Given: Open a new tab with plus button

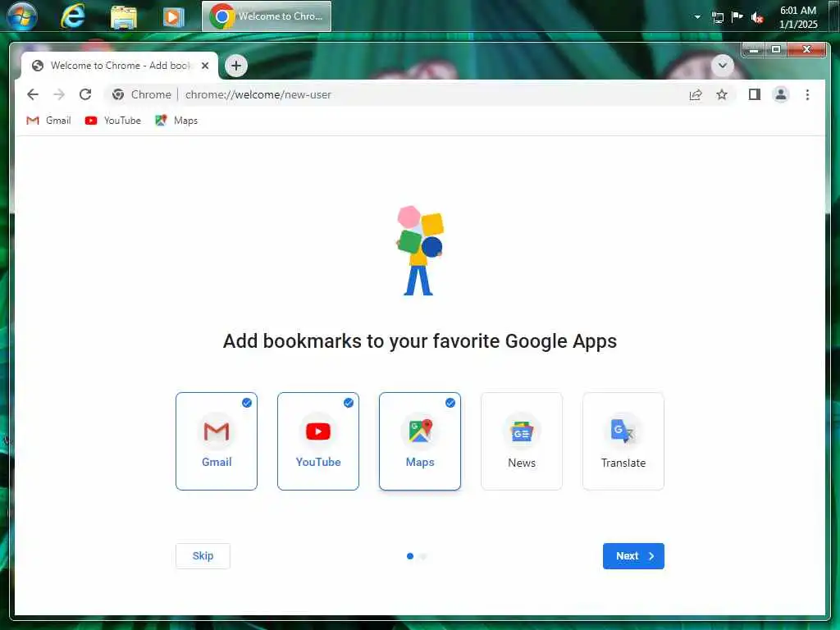Looking at the screenshot, I should point(235,66).
